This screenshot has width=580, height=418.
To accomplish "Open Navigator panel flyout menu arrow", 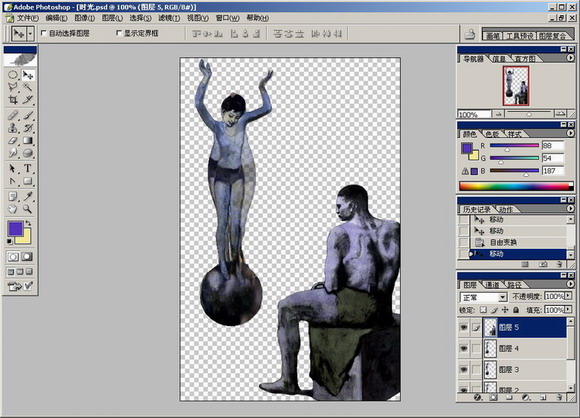I will pyautogui.click(x=570, y=58).
